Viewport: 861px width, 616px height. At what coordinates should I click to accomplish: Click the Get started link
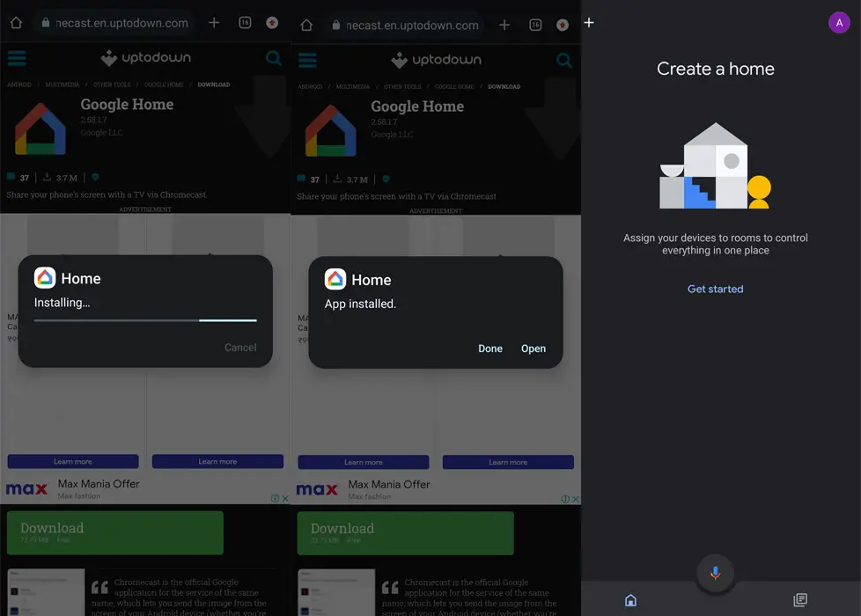[716, 289]
